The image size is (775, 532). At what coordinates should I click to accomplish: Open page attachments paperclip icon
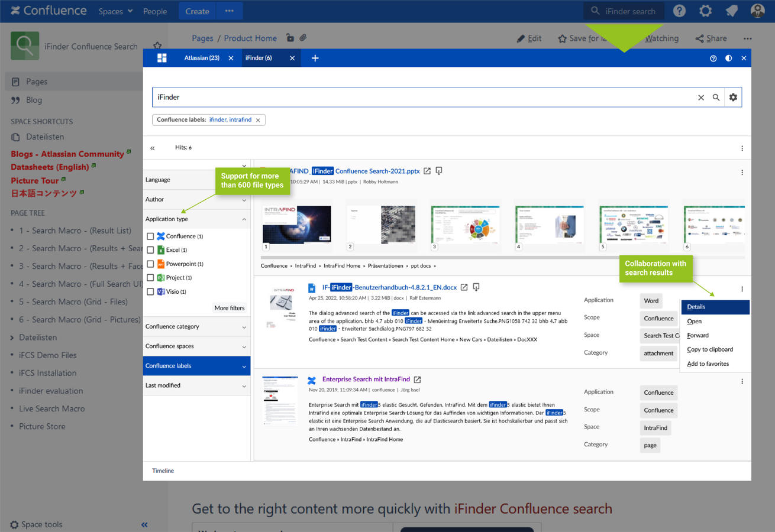tap(302, 38)
